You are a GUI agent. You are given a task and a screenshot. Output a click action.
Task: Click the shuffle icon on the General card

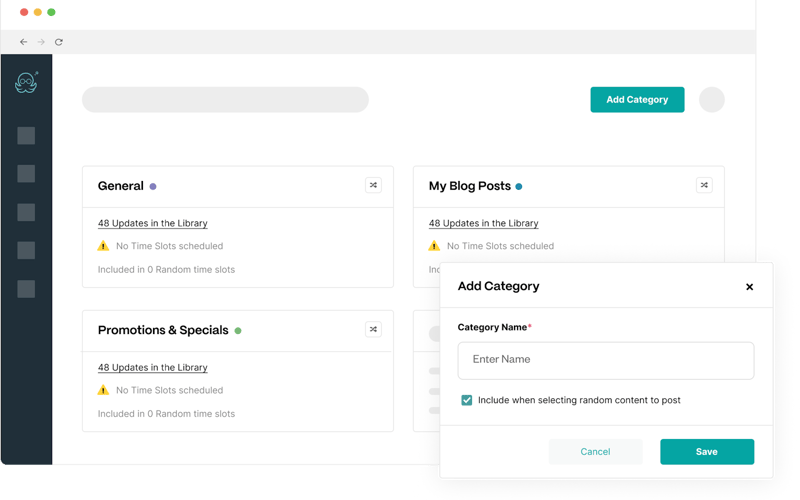coord(373,185)
